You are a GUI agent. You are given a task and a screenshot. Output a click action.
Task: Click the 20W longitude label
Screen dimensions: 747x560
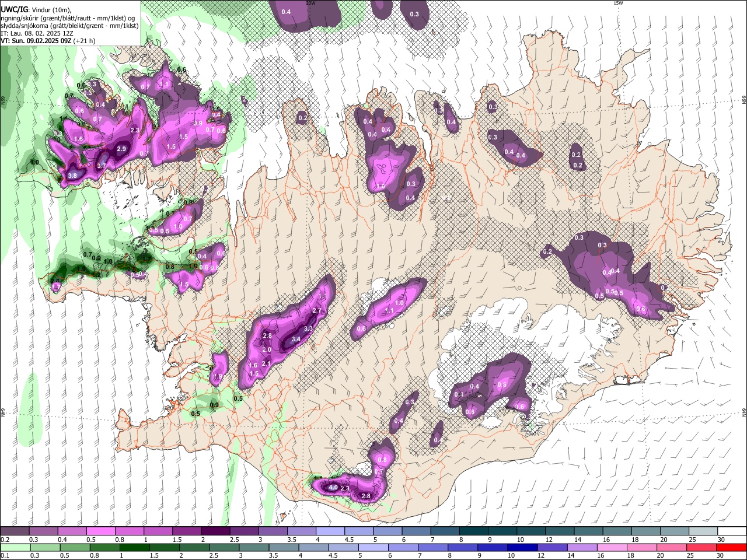coord(310,3)
